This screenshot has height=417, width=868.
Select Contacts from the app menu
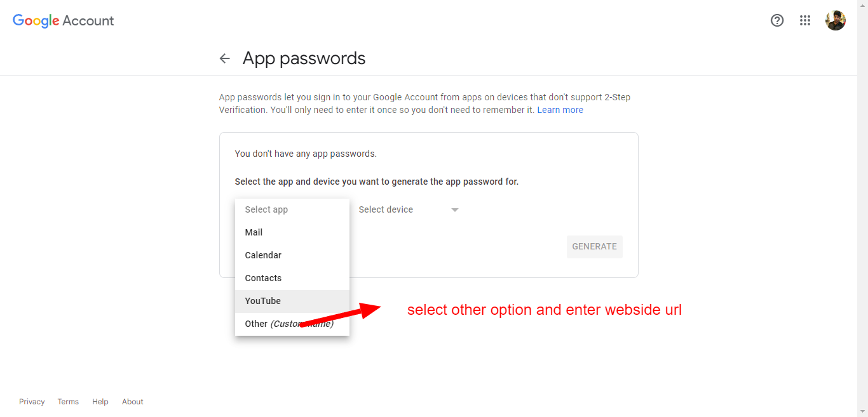[x=263, y=278]
